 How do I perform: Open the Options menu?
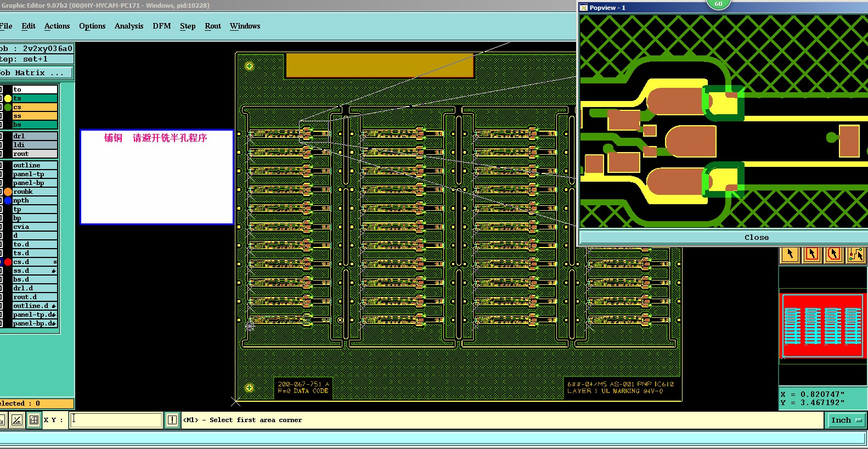[92, 26]
